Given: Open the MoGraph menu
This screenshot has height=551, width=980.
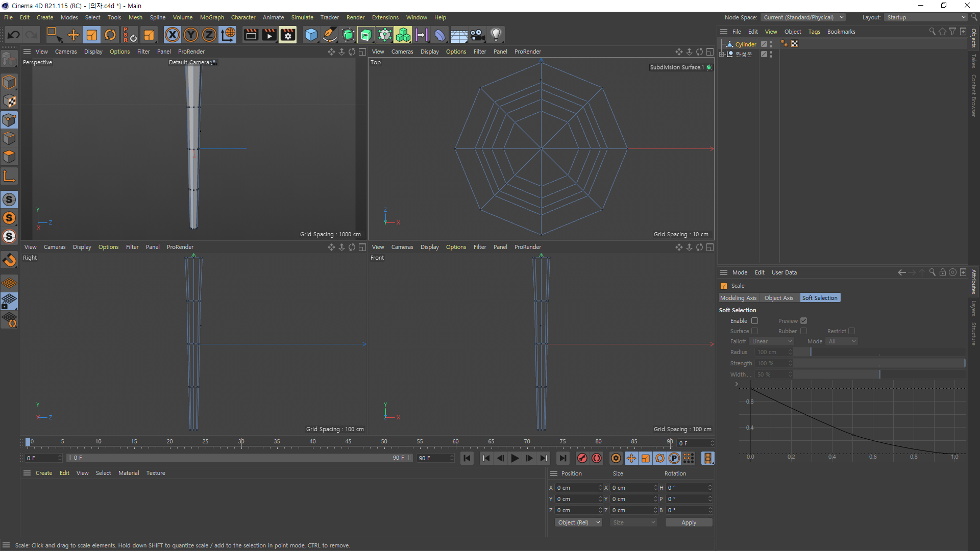Looking at the screenshot, I should 211,17.
